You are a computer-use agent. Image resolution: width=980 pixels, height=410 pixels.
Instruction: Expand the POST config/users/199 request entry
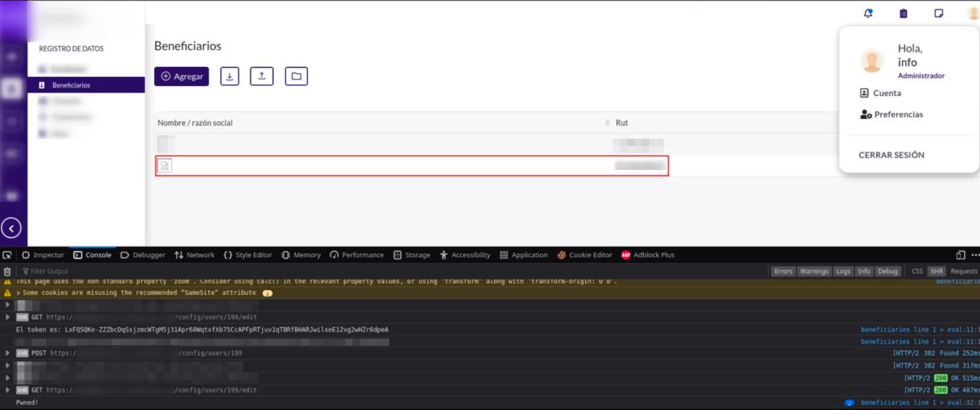[x=7, y=353]
